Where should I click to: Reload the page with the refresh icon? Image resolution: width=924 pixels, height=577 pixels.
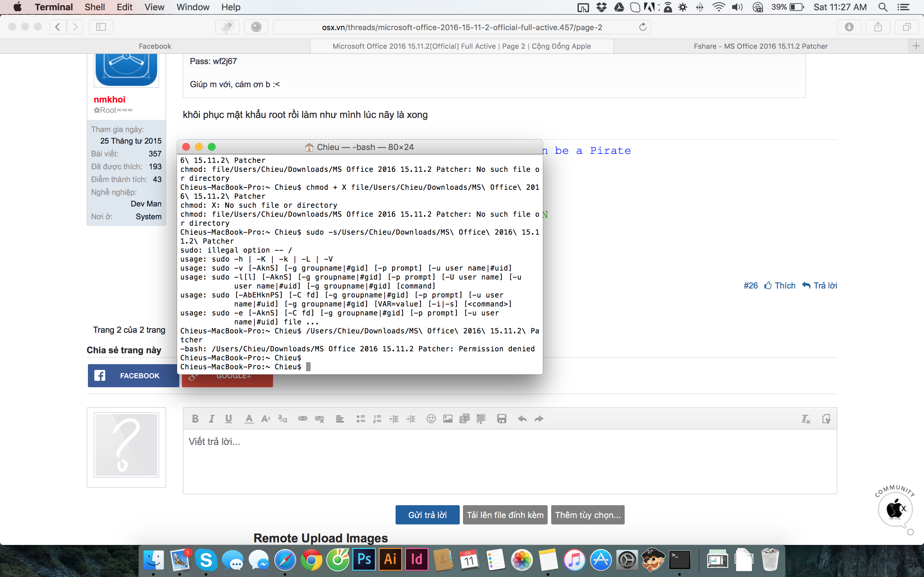(643, 27)
